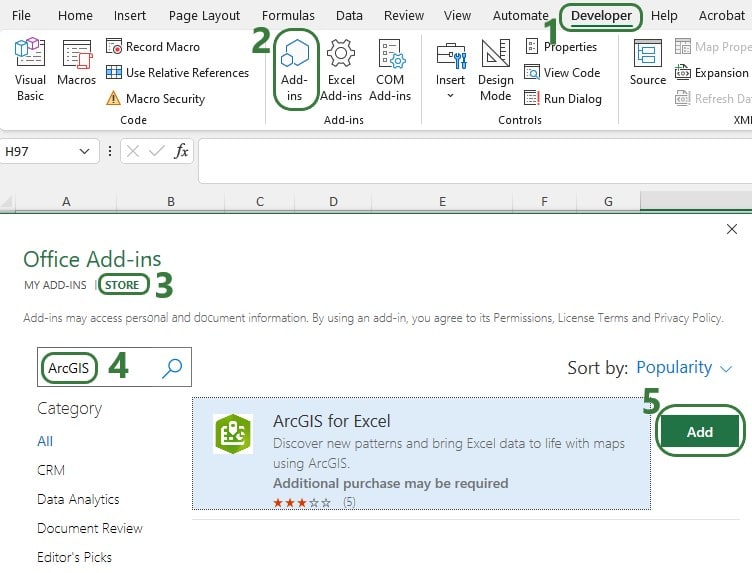This screenshot has height=573, width=752.
Task: Open the Sort by Popularity dropdown
Action: pos(684,368)
